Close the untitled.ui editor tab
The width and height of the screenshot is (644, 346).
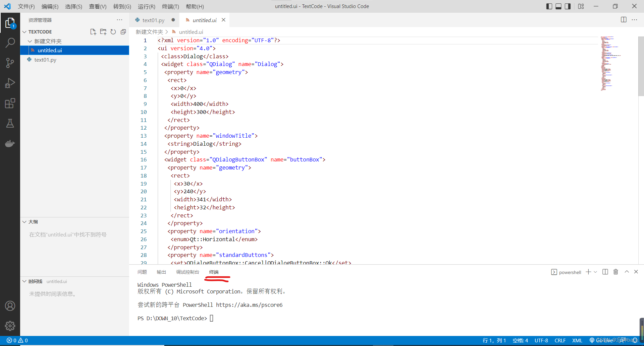pos(223,20)
